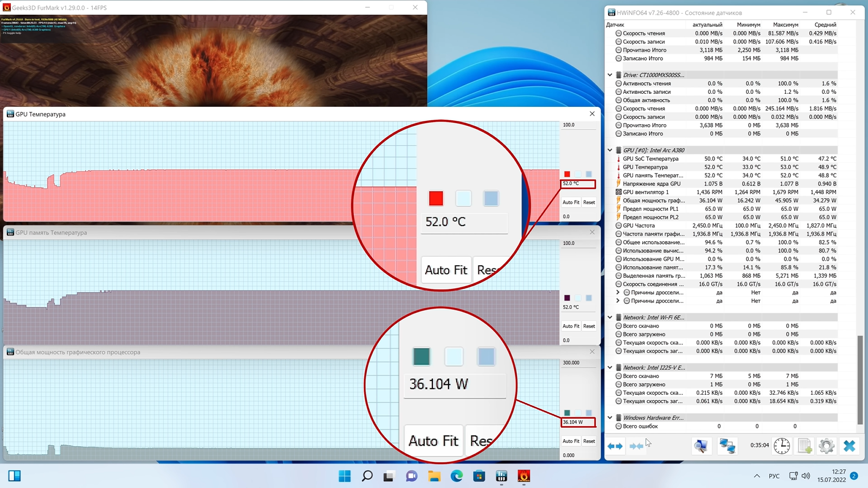868x488 pixels.
Task: Collapse the Network: Intel Wi-Fi 6E group
Action: (x=610, y=317)
